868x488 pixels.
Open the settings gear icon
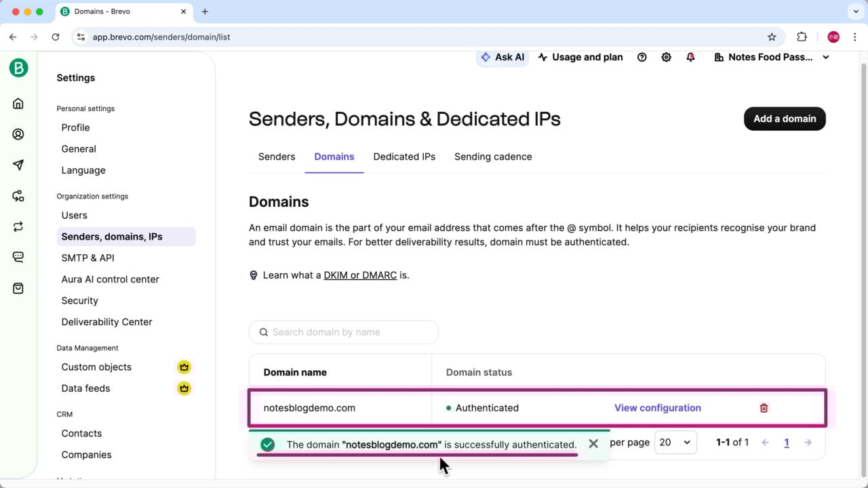(x=666, y=58)
